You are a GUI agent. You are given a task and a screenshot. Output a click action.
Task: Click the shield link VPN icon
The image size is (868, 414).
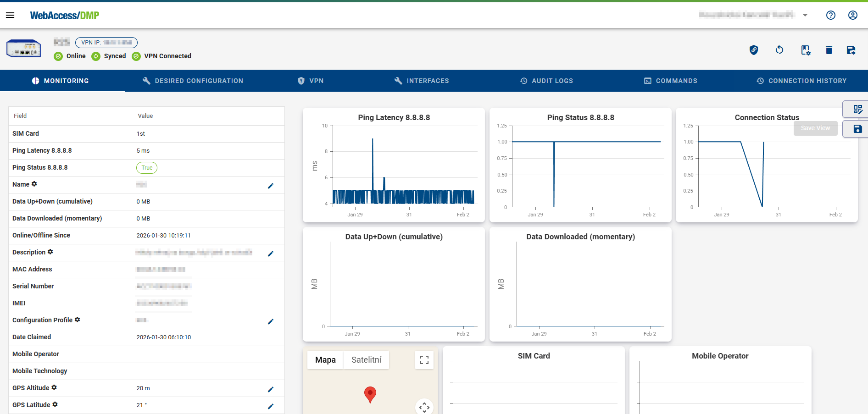[x=753, y=50]
